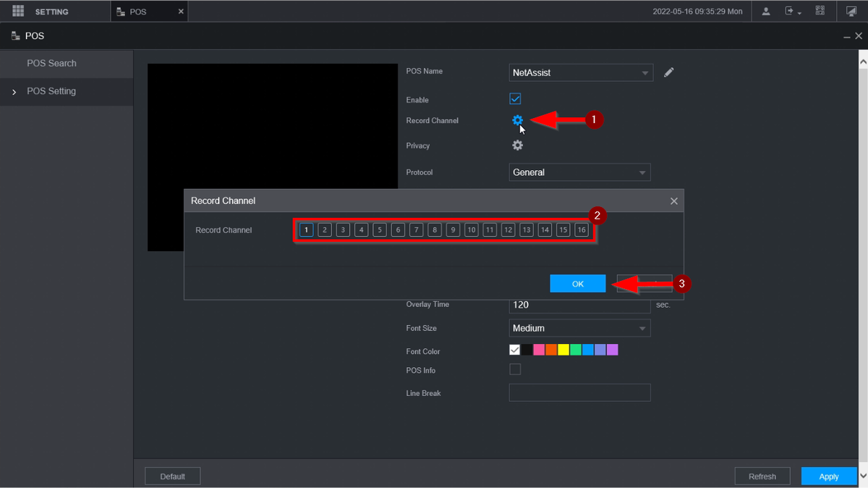Confirm with the OK button

coord(577,284)
